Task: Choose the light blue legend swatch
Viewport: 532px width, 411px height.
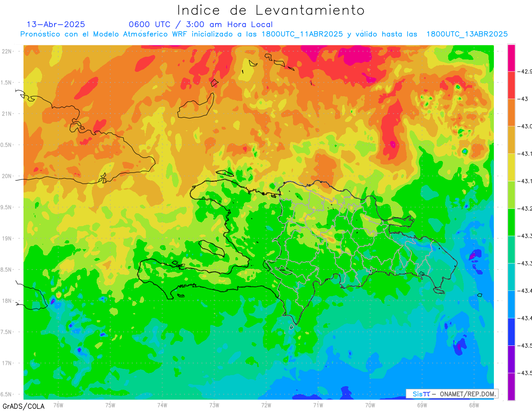Action: pos(511,304)
